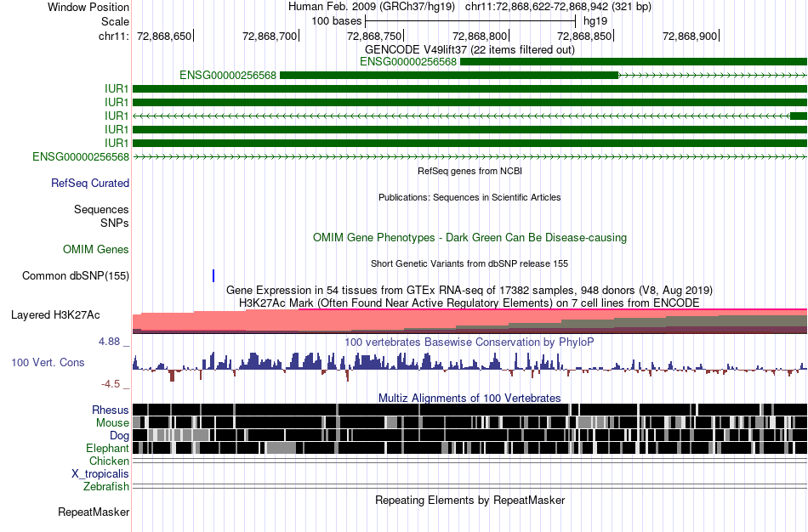808x532 pixels.
Task: Click the Scale track label
Action: coord(115,21)
